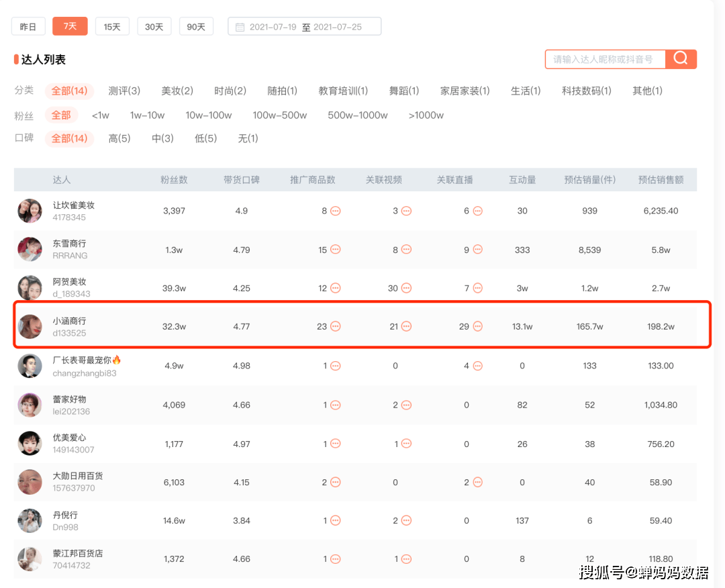Viewport: 725px width, 588px height.
Task: Select the 高(5) reputation filter
Action: (119, 138)
